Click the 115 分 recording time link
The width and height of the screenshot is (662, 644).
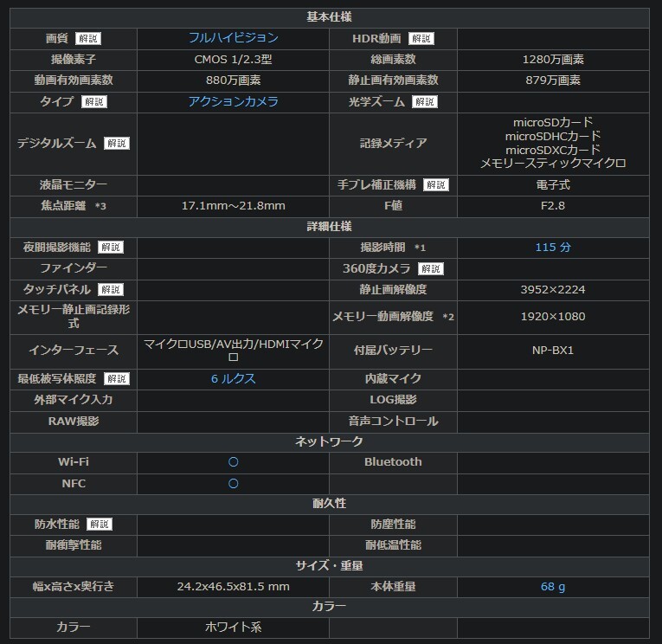pyautogui.click(x=553, y=247)
